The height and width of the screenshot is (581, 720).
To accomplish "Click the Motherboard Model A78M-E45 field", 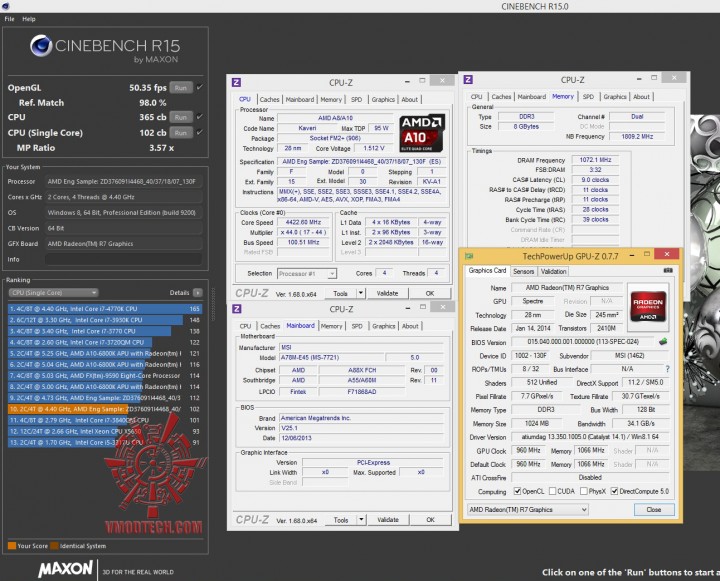I will (x=331, y=357).
